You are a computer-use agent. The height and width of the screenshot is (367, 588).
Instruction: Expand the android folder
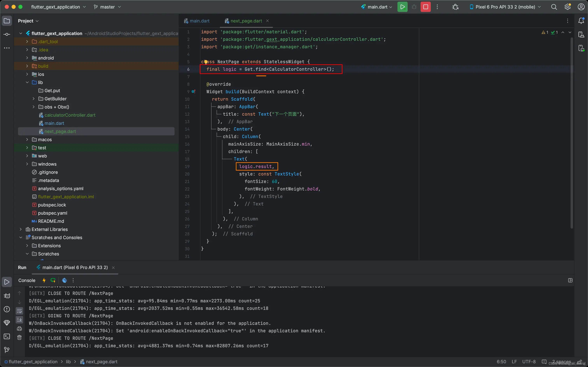pos(27,58)
